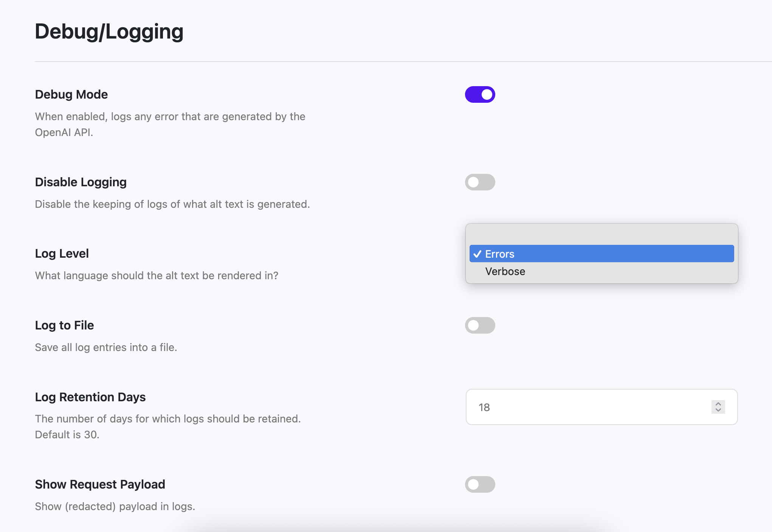Click the Show Request Payload label

point(100,484)
